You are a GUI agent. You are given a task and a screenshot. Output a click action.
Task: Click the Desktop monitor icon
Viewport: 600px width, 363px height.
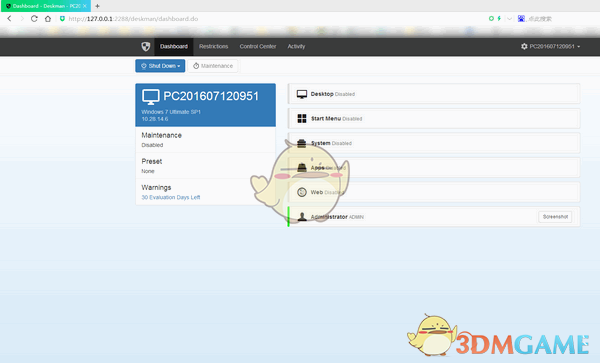click(x=302, y=94)
